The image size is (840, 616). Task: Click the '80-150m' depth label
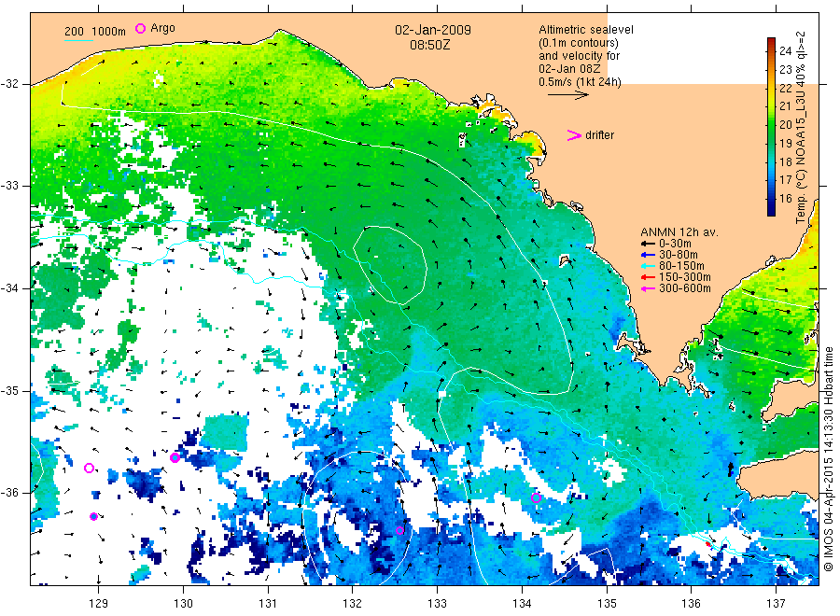[x=681, y=266]
